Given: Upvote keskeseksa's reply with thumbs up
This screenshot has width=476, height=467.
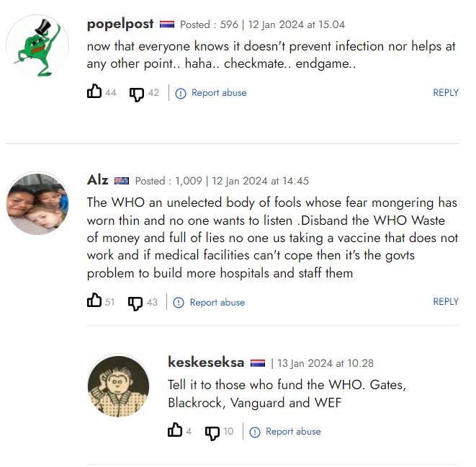Looking at the screenshot, I should tap(175, 430).
